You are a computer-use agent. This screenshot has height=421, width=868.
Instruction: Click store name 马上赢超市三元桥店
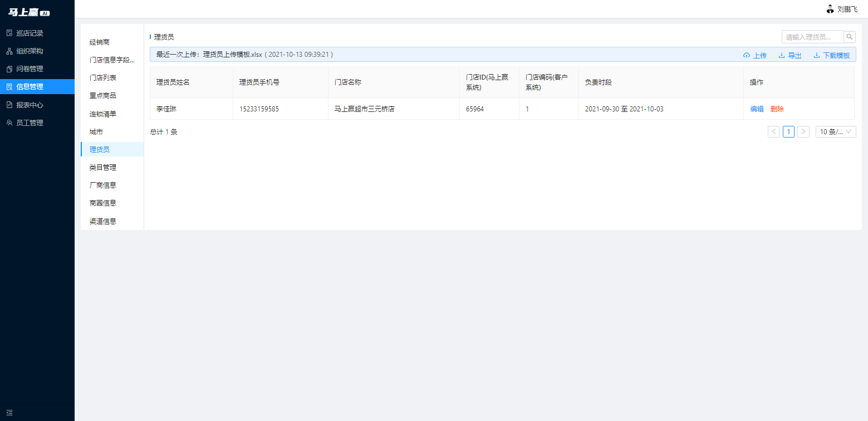pos(365,109)
